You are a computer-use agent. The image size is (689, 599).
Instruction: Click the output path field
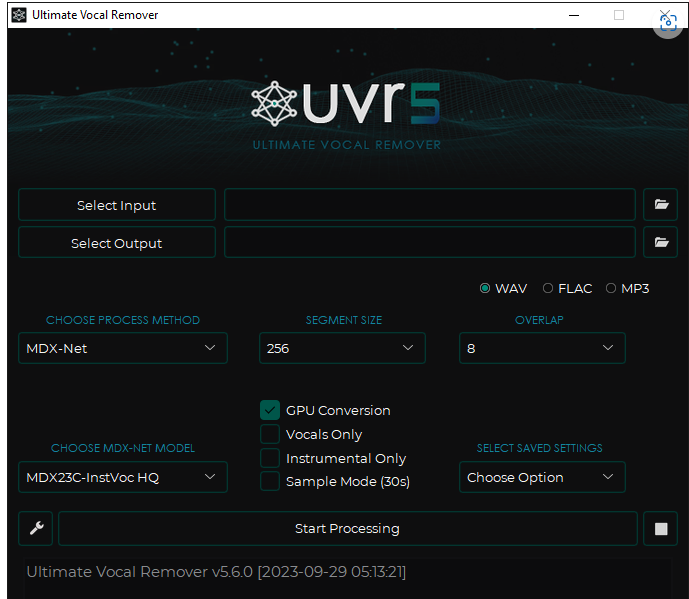click(430, 242)
